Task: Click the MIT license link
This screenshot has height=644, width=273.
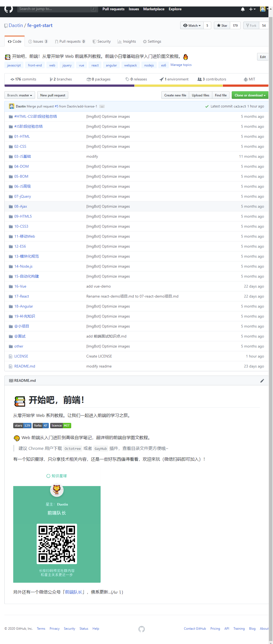Action: [249, 79]
